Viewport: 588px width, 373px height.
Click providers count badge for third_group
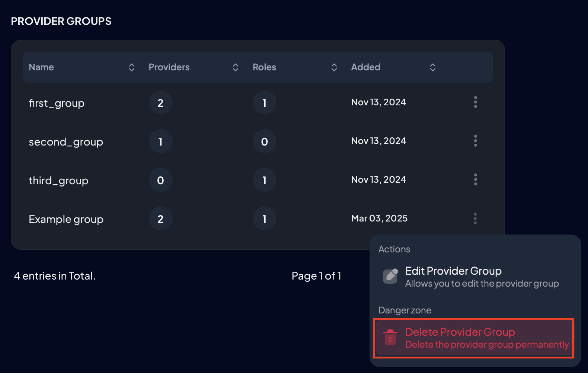[160, 180]
